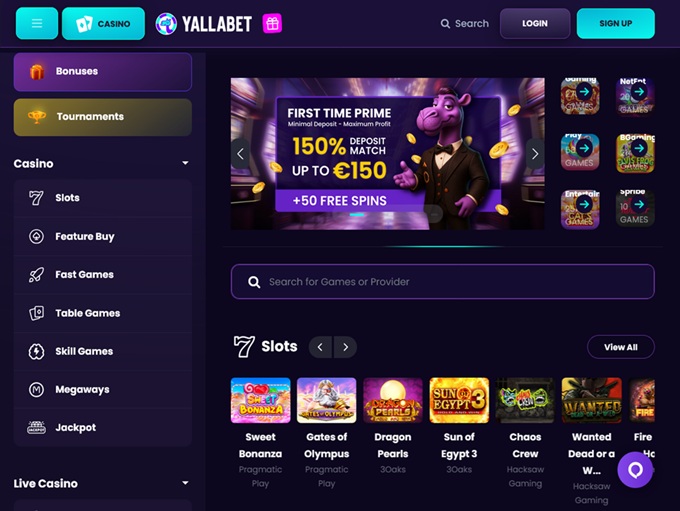This screenshot has width=680, height=511.
Task: Open the hamburger menu button
Action: tap(37, 23)
